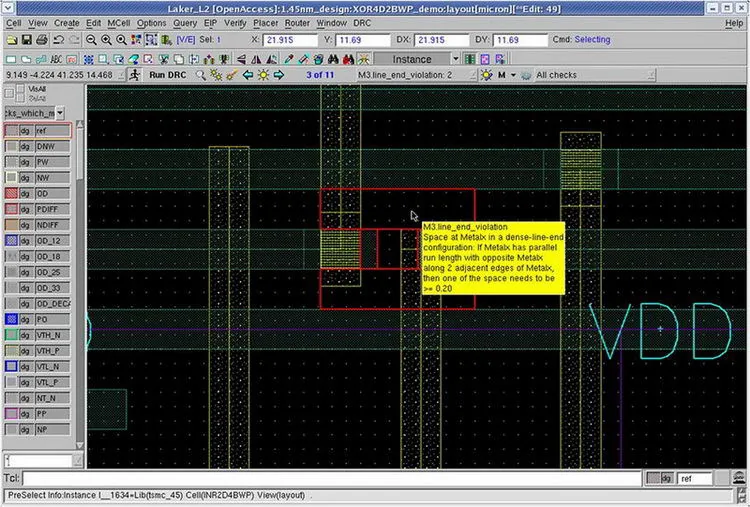Expand the All checks dropdown

(651, 75)
